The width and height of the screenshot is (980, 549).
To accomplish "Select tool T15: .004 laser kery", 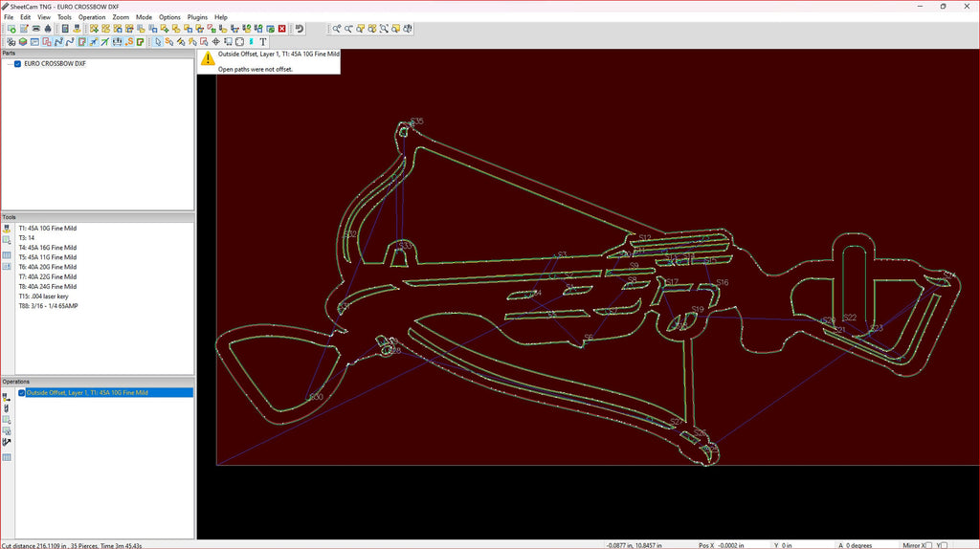I will click(43, 296).
